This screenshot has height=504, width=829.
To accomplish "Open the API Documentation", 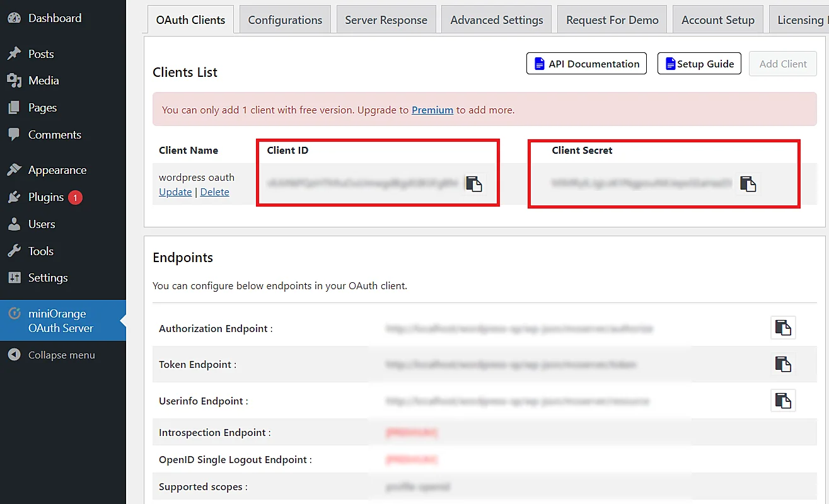I will [586, 63].
